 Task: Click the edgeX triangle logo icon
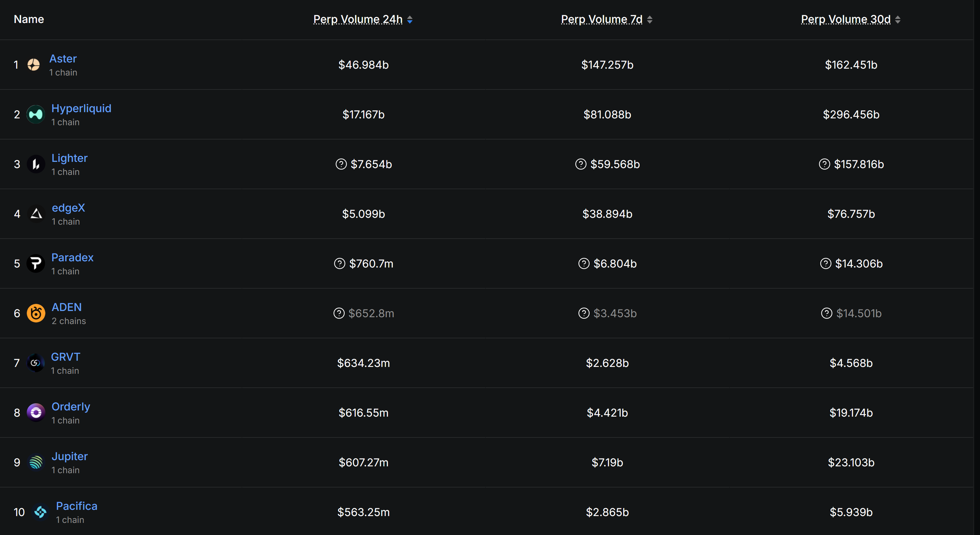[x=36, y=214]
